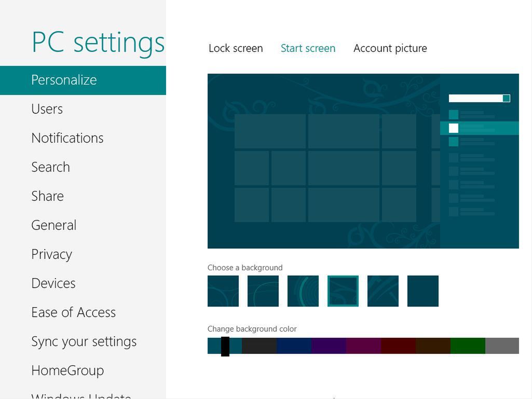This screenshot has width=532, height=399.
Task: Switch to the Account picture tab
Action: (x=390, y=48)
